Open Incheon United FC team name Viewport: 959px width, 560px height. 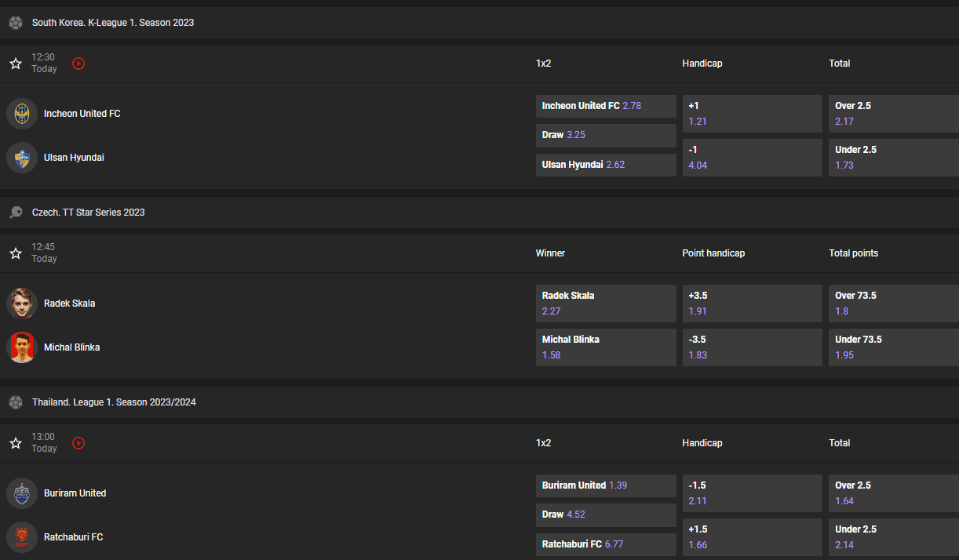(82, 114)
